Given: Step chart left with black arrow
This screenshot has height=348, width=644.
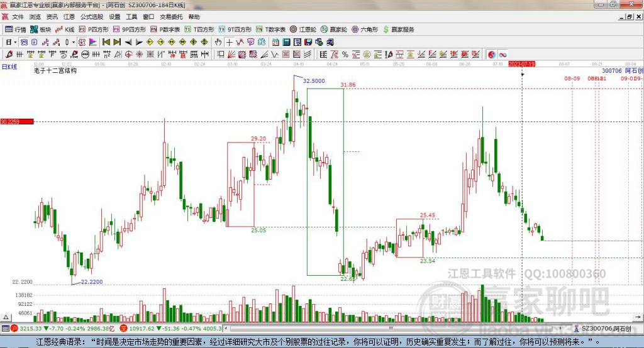Looking at the screenshot, I should tap(128, 42).
